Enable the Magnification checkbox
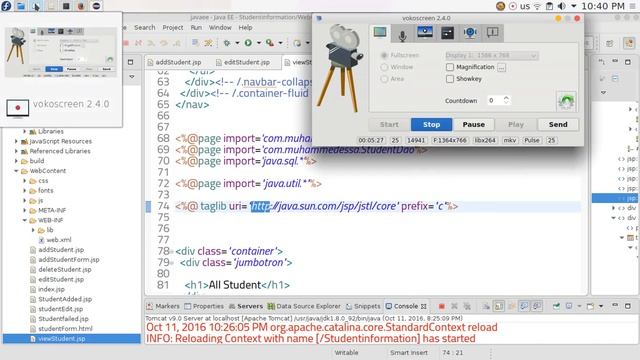Screen dimensions: 640x360 450,67
